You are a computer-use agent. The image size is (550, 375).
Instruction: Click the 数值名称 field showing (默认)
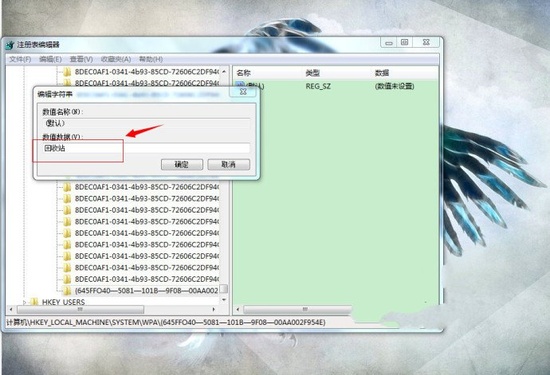[146, 123]
